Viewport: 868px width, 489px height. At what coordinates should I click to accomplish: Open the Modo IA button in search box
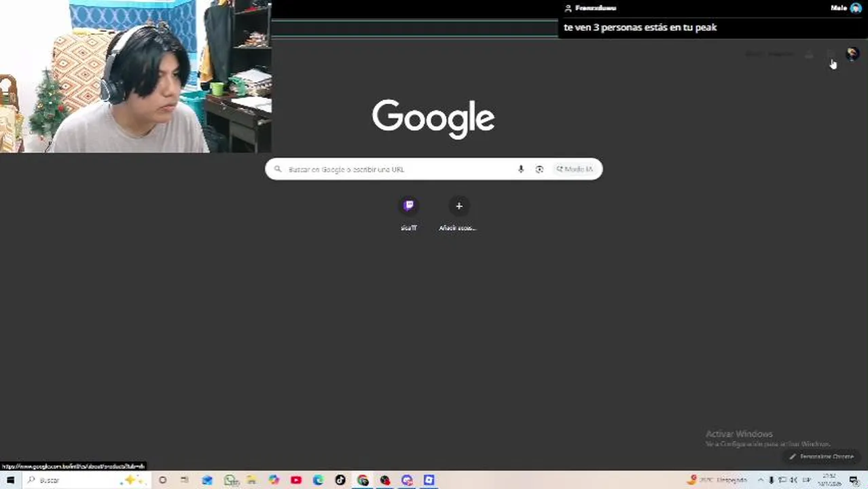click(x=575, y=169)
